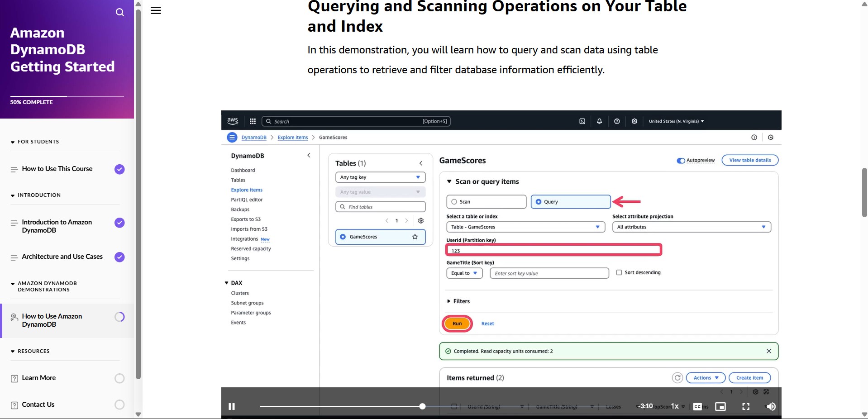
Task: Open DAX Clusters item
Action: (x=240, y=293)
